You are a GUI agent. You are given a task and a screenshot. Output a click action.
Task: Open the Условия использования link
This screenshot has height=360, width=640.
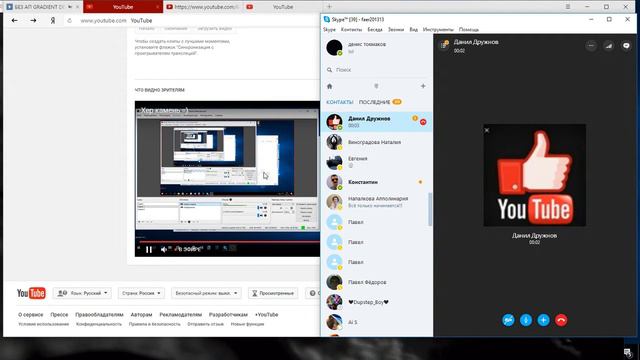click(44, 324)
